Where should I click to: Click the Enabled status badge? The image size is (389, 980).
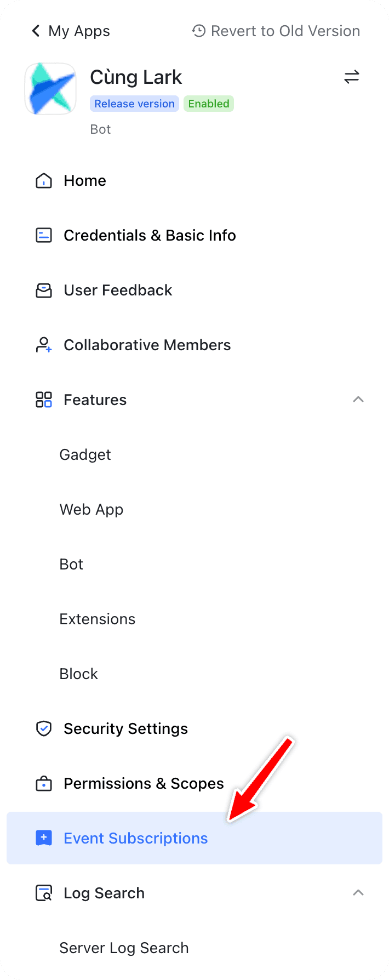tap(209, 104)
